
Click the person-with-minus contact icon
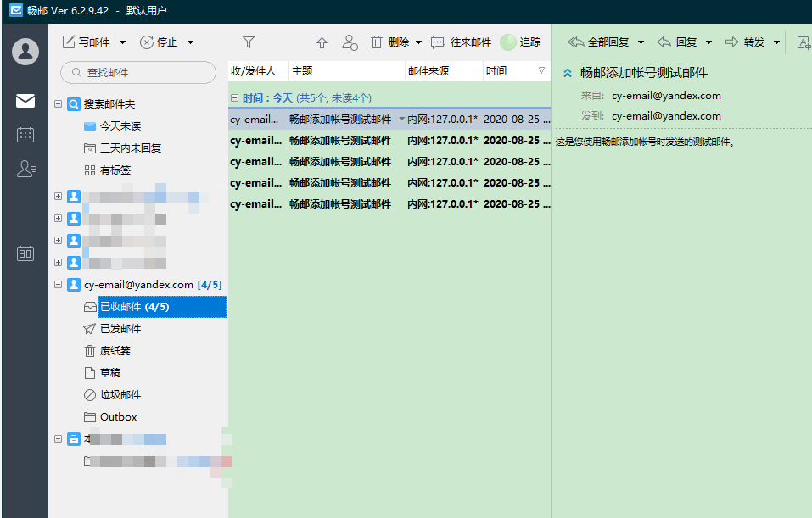click(x=350, y=42)
